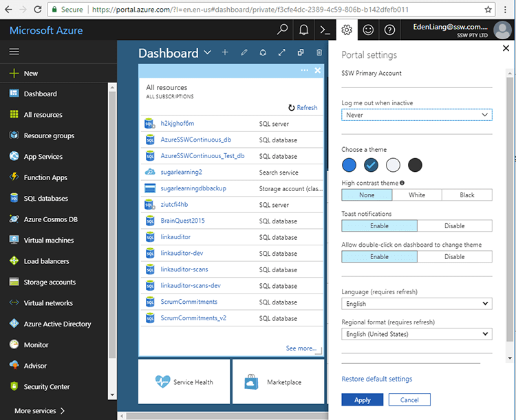
Task: Disable toast notifications
Action: coord(454,226)
